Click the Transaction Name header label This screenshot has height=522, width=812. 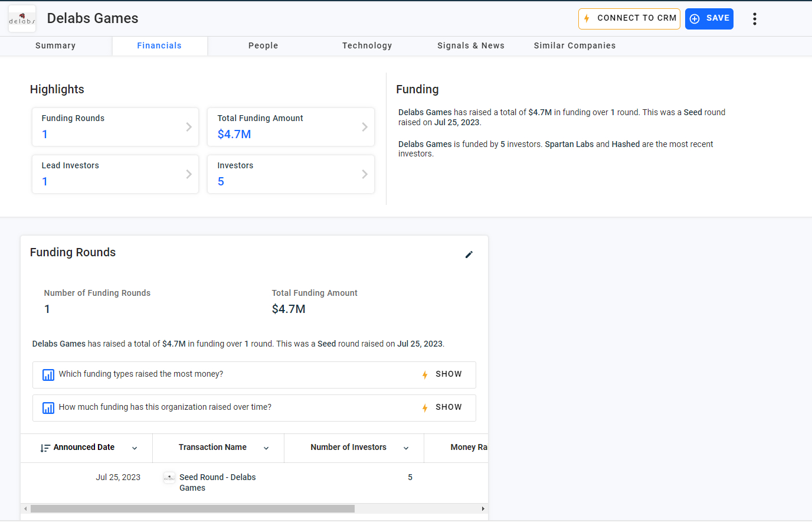212,448
